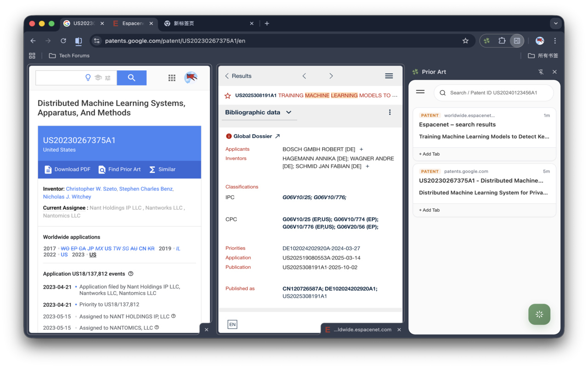
Task: Download PDF of the patent
Action: coord(68,169)
